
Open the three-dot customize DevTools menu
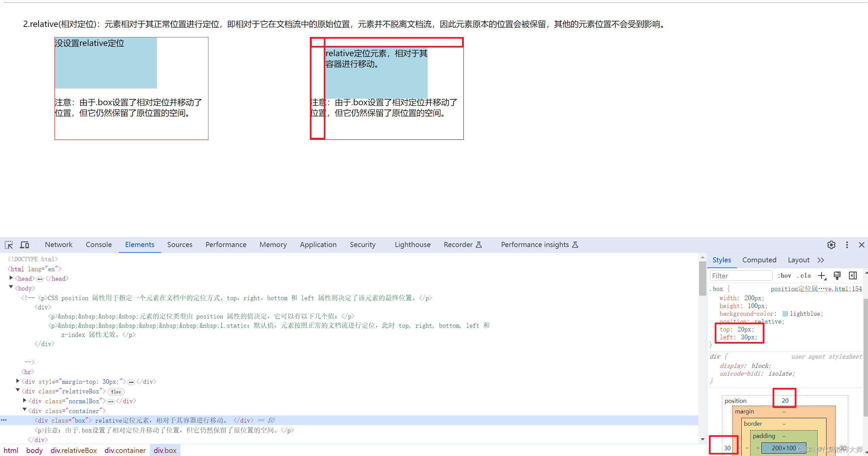(x=847, y=245)
